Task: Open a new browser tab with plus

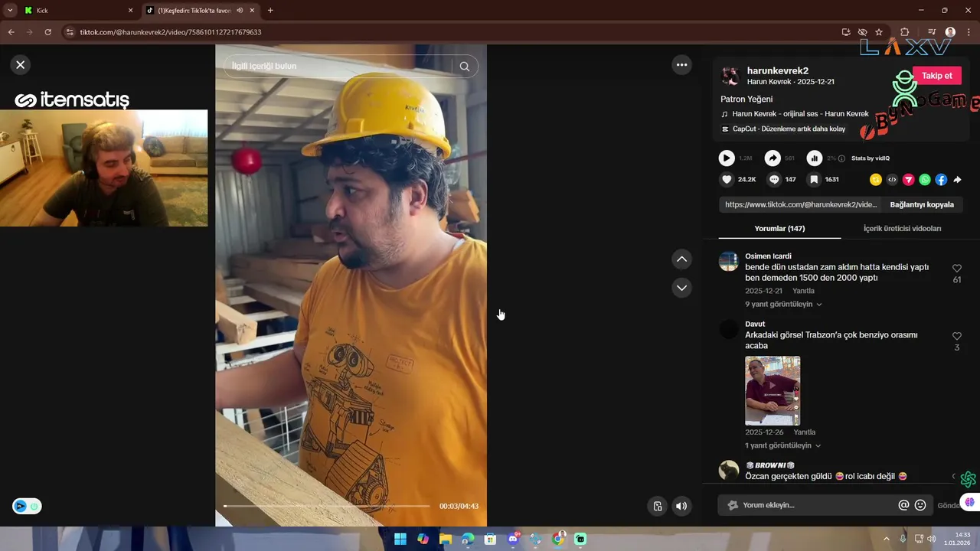Action: [x=270, y=11]
